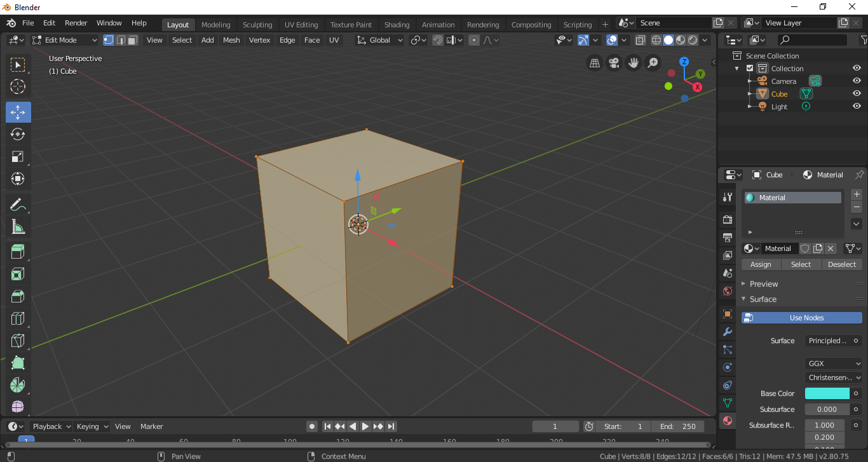868x462 pixels.
Task: Click the zoom magnifier gizmo in viewport
Action: click(653, 63)
